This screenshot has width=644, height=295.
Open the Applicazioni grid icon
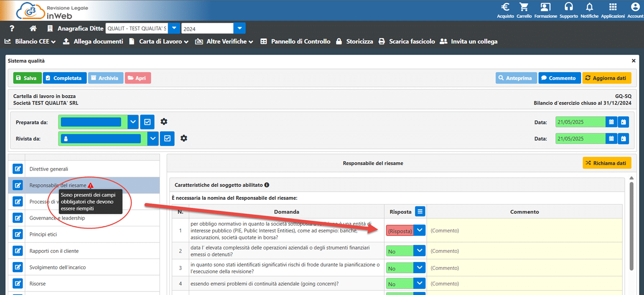point(613,7)
